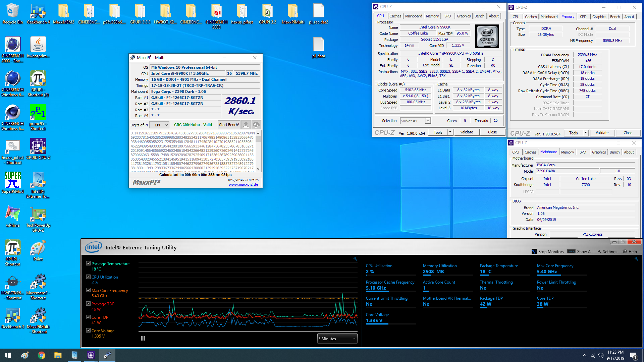The width and height of the screenshot is (644, 362).
Task: Open the wPrime desktop icon
Action: [13, 217]
